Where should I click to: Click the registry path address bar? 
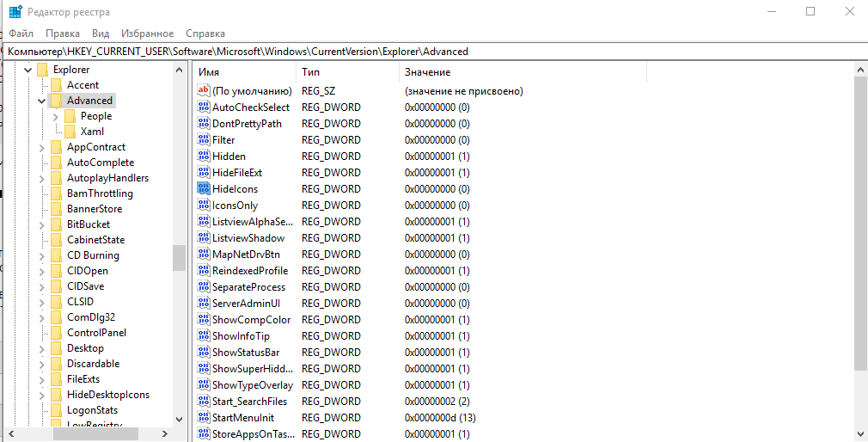(434, 52)
